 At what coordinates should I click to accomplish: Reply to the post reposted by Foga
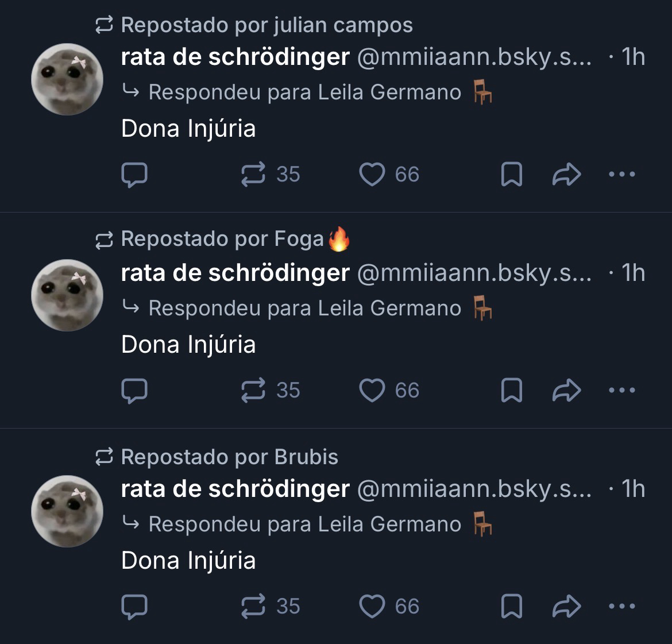pyautogui.click(x=134, y=391)
